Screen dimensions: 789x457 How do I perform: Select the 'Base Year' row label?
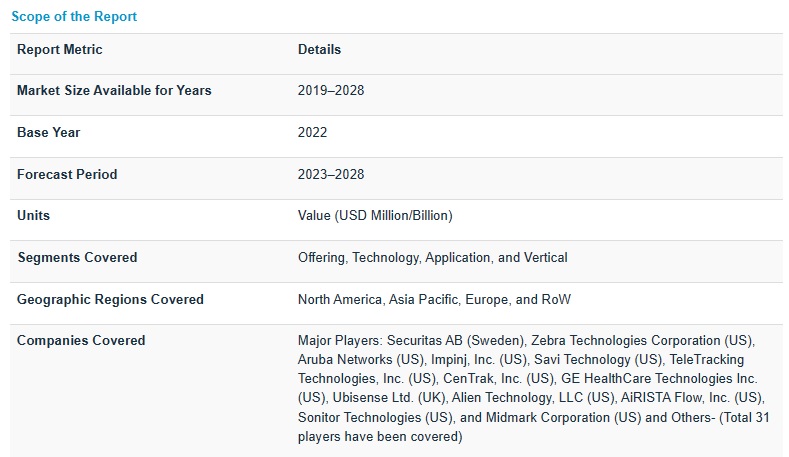click(x=49, y=133)
